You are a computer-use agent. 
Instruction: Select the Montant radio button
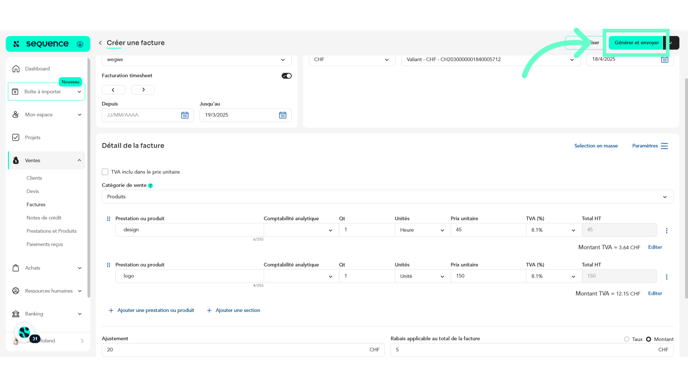coord(649,339)
